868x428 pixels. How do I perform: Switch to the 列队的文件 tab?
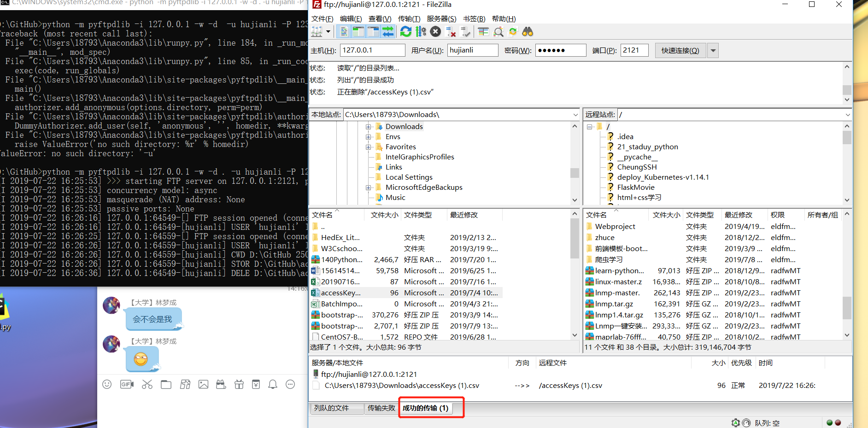coord(336,408)
